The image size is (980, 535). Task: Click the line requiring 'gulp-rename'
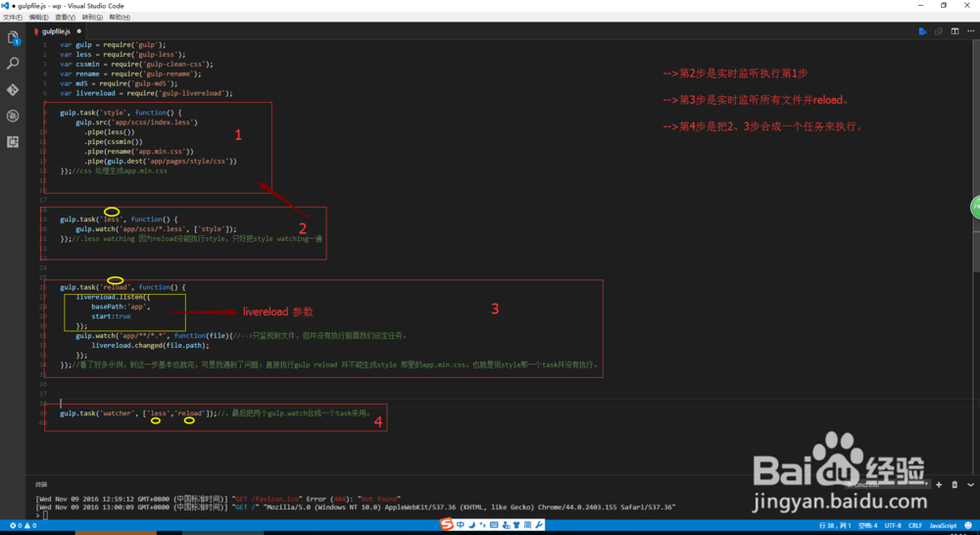[130, 73]
